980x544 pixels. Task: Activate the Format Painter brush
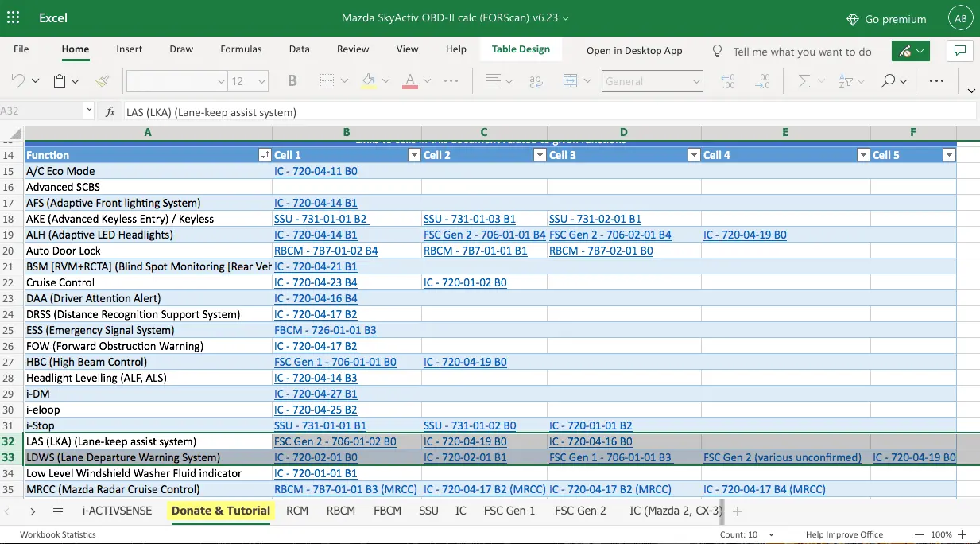click(x=102, y=80)
